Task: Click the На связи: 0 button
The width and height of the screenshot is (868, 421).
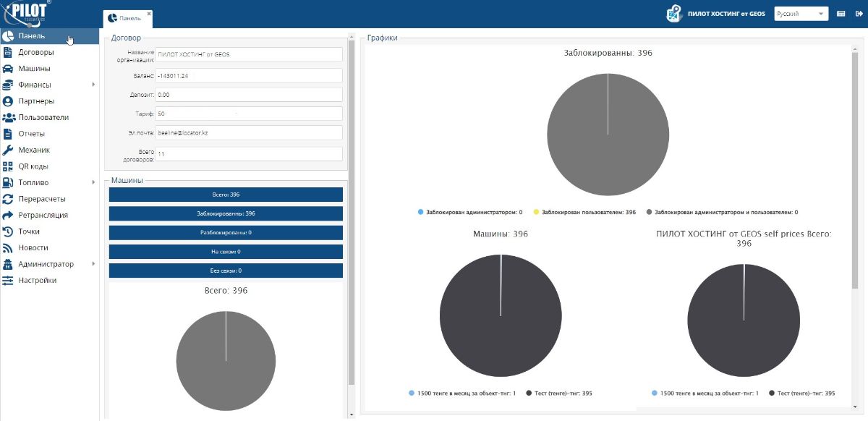Action: coord(226,252)
